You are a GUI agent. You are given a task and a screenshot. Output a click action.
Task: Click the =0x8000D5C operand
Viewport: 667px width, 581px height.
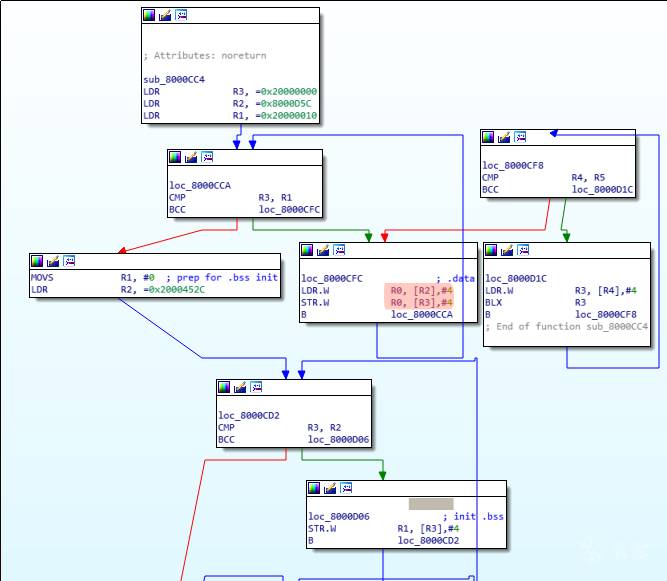[283, 103]
